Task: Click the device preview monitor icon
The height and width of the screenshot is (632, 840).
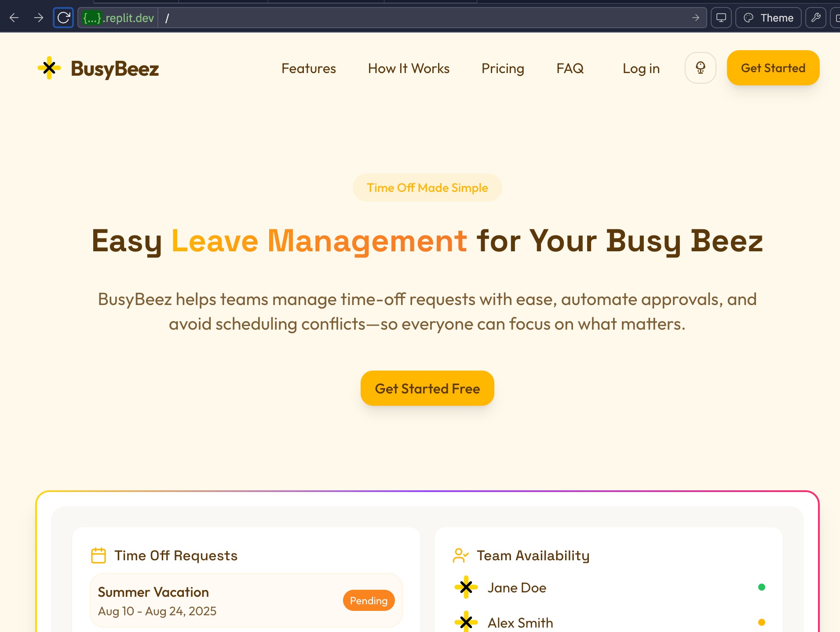Action: coord(721,18)
